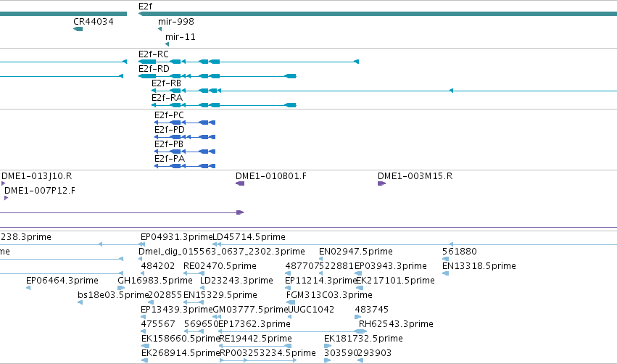Select the E2f-RD transcript label

tap(154, 69)
